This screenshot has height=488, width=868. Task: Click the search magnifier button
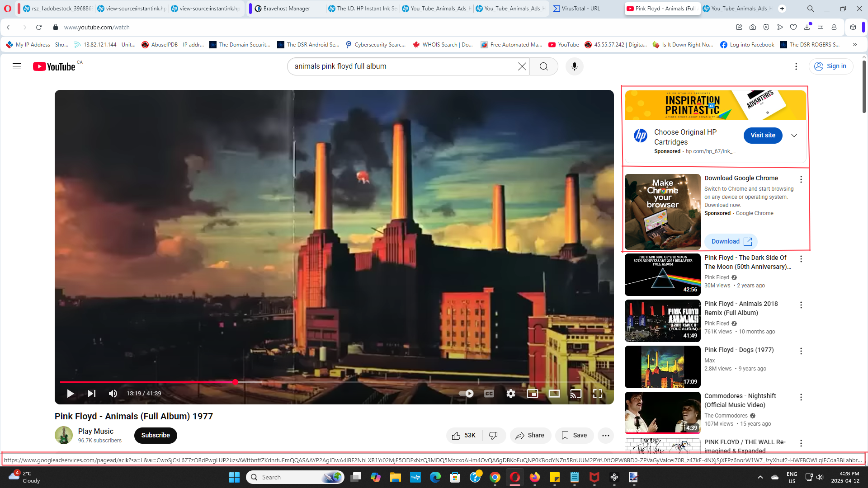coord(544,66)
